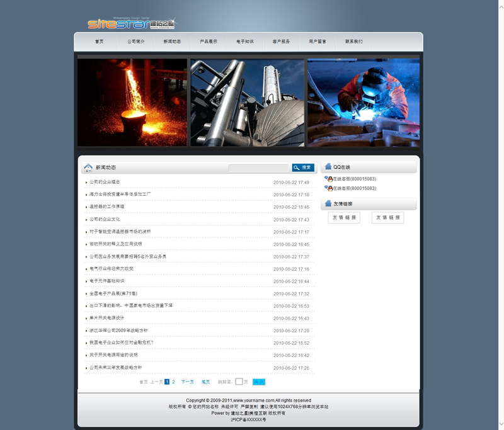Open news article 温控器的工作原理
This screenshot has width=504, height=430.
[107, 207]
